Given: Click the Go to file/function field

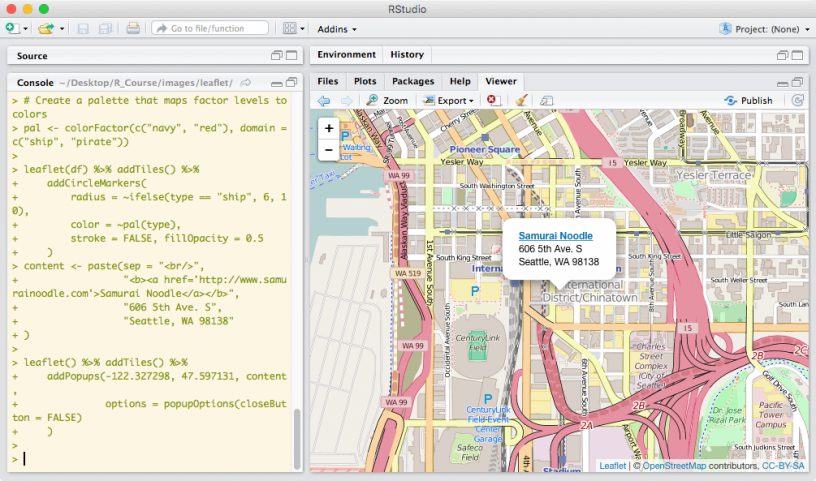Looking at the screenshot, I should (x=210, y=29).
